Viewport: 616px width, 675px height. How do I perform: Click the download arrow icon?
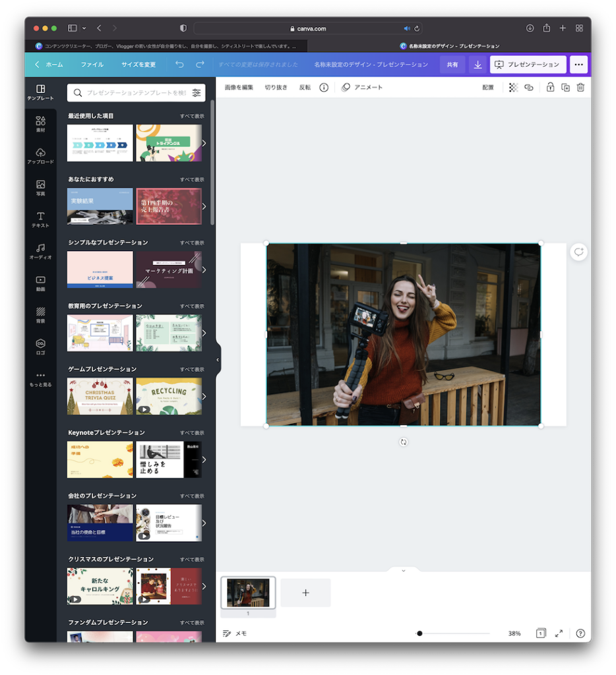[x=477, y=65]
